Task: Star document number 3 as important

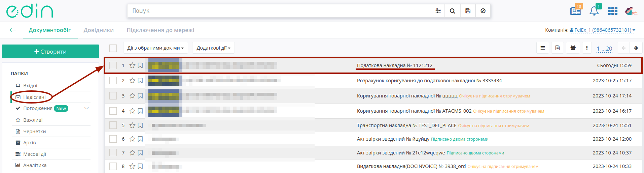Action: pyautogui.click(x=132, y=96)
